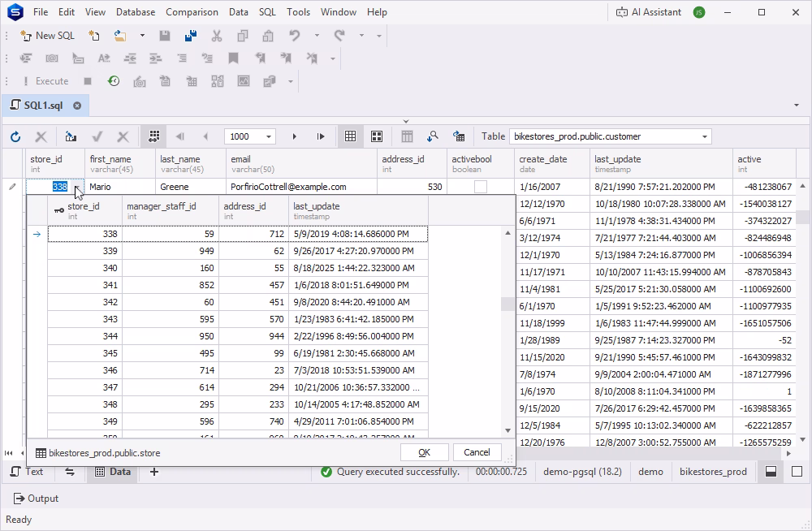Viewport: 812px width, 531px height.
Task: Open the Comparison menu
Action: [192, 12]
